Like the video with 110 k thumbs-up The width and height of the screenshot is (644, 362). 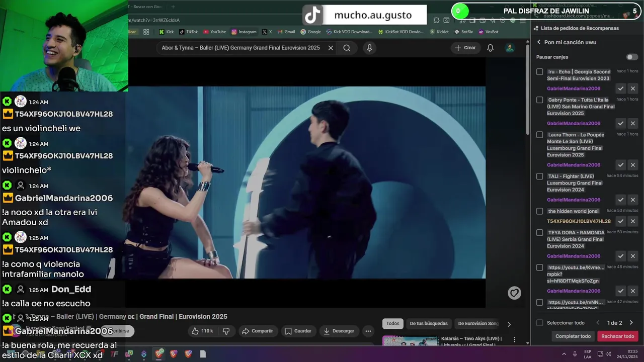point(202,331)
